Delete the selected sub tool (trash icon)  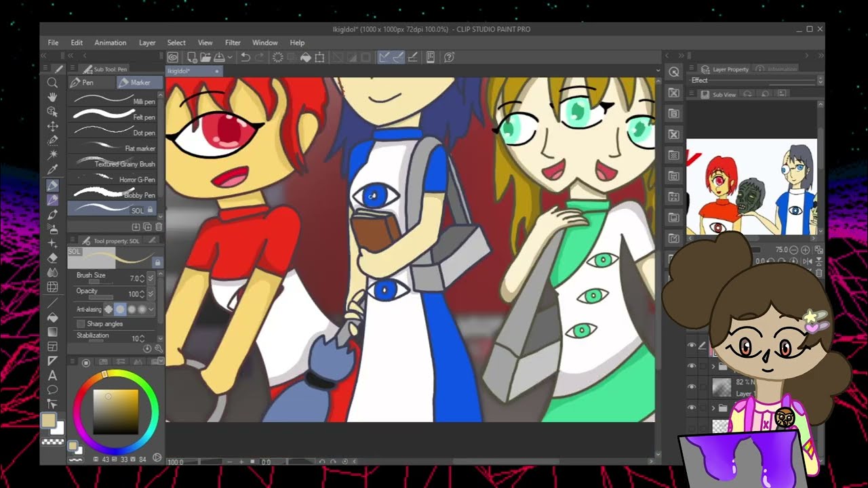(159, 226)
